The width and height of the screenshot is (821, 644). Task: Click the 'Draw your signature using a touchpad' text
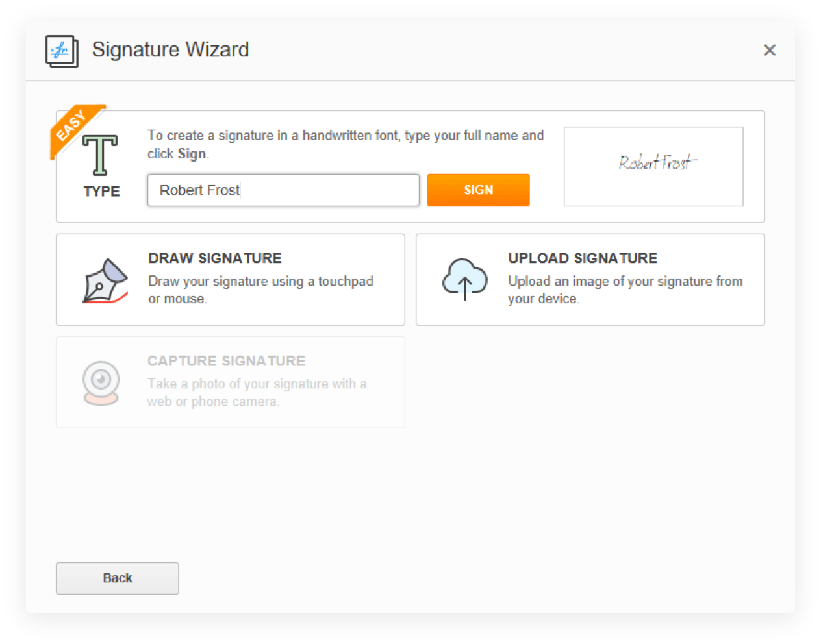pos(261,281)
